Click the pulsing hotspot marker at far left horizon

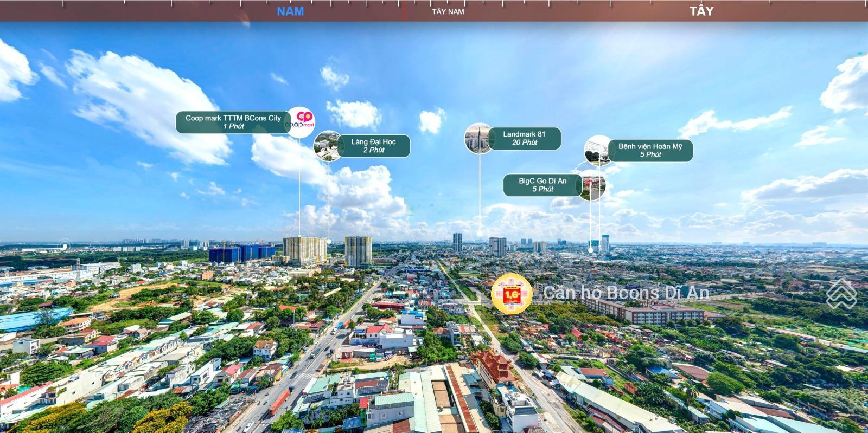point(65,246)
